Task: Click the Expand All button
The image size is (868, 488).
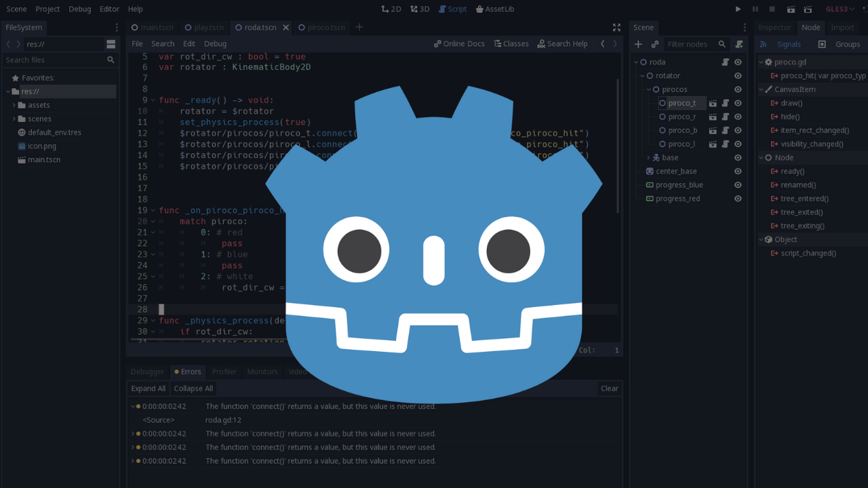Action: click(148, 388)
